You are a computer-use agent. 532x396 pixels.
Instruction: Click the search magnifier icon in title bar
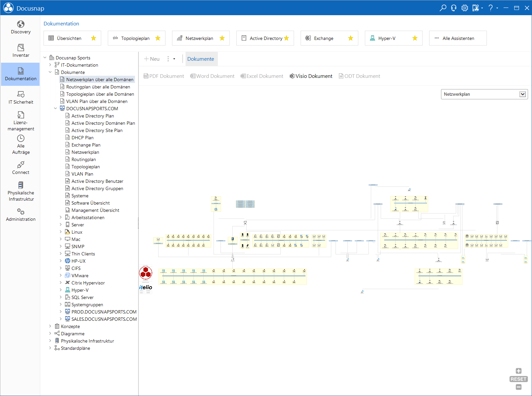(443, 8)
